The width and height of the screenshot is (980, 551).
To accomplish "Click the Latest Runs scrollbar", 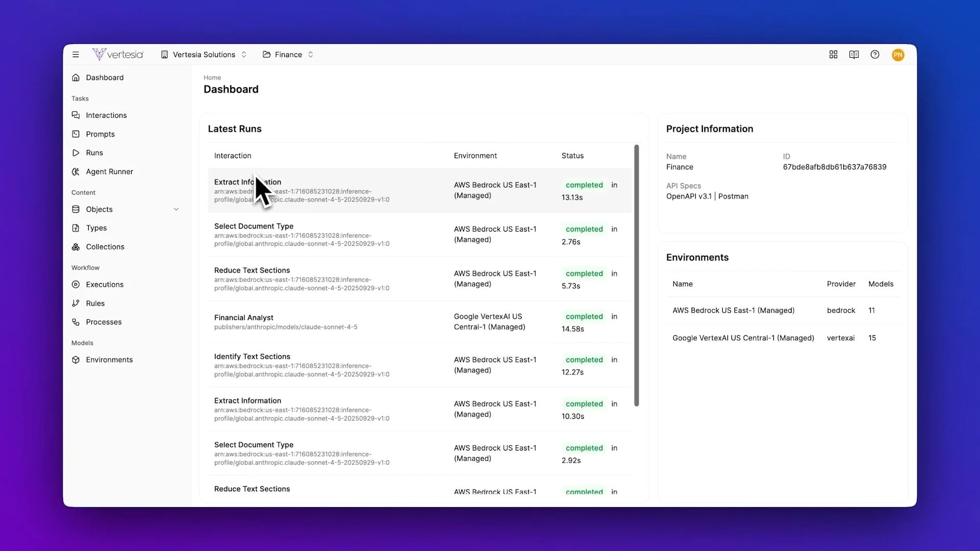I will (x=636, y=275).
